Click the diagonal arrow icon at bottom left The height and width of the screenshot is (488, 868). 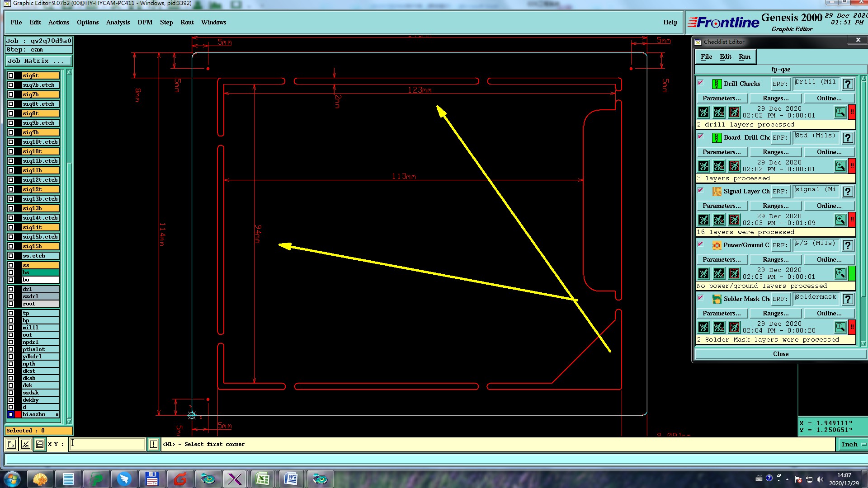pyautogui.click(x=11, y=444)
